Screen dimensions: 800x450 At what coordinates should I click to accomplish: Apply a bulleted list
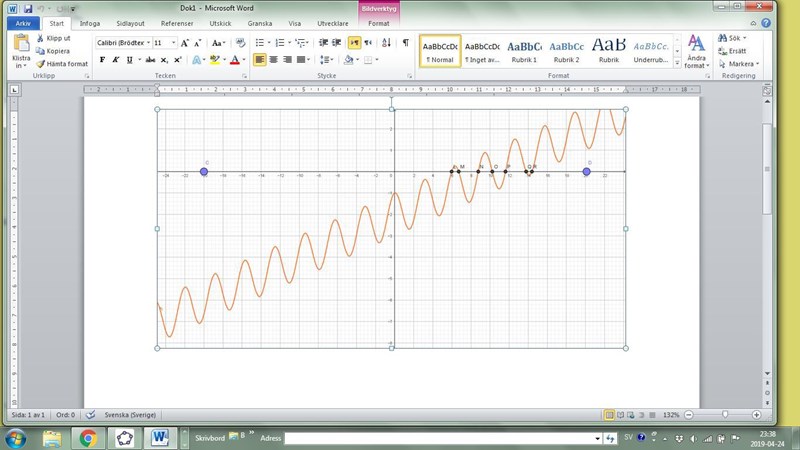pos(260,43)
